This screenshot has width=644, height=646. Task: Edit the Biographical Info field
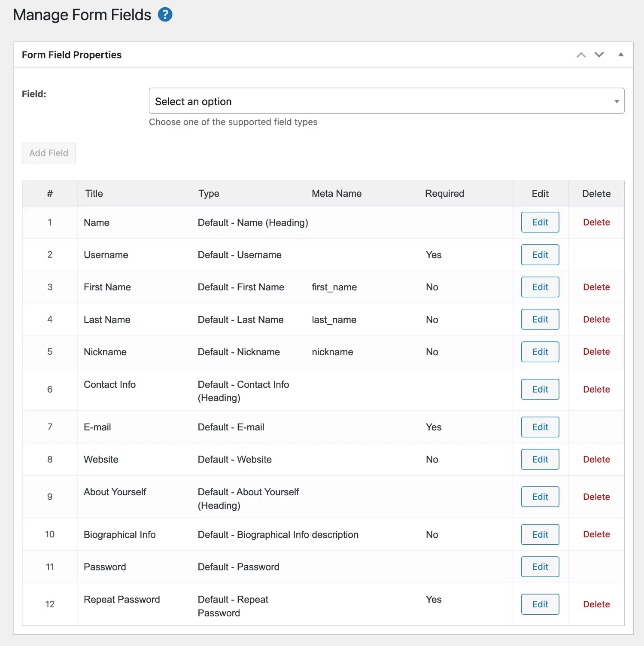coord(540,534)
